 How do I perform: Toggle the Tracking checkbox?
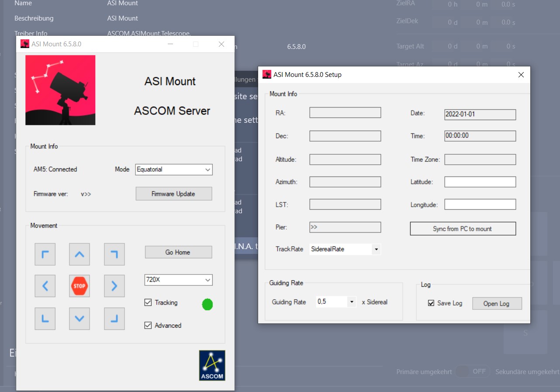[x=148, y=302]
